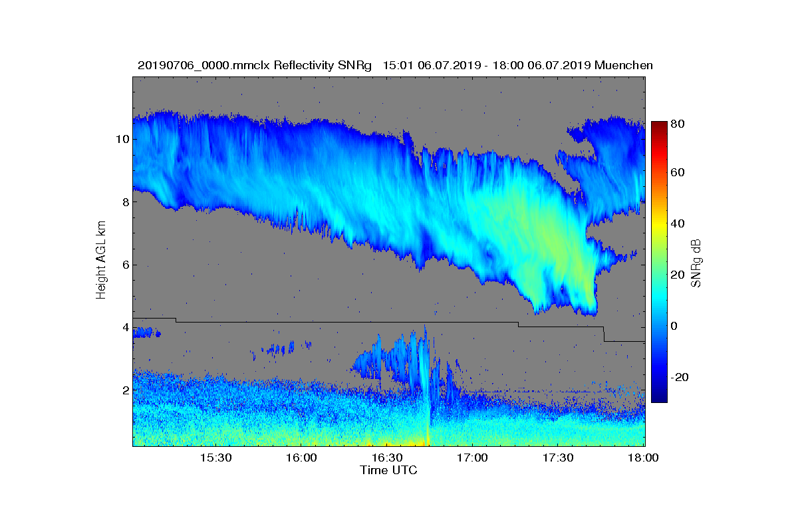The height and width of the screenshot is (532, 798).
Task: Click the 18:00 time tick label
Action: click(643, 458)
